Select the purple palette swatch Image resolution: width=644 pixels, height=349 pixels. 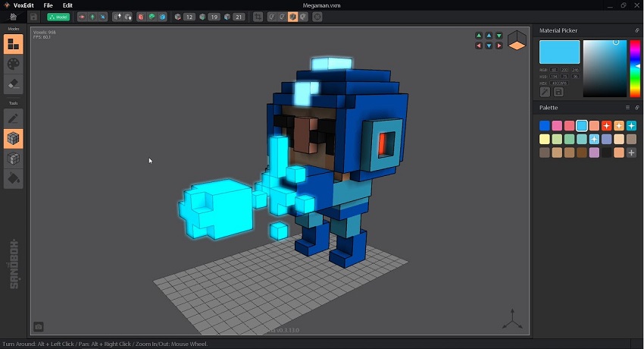(x=594, y=152)
